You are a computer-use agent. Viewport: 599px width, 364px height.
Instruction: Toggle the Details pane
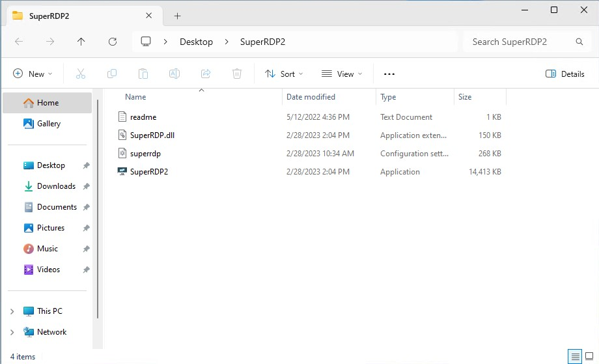565,74
